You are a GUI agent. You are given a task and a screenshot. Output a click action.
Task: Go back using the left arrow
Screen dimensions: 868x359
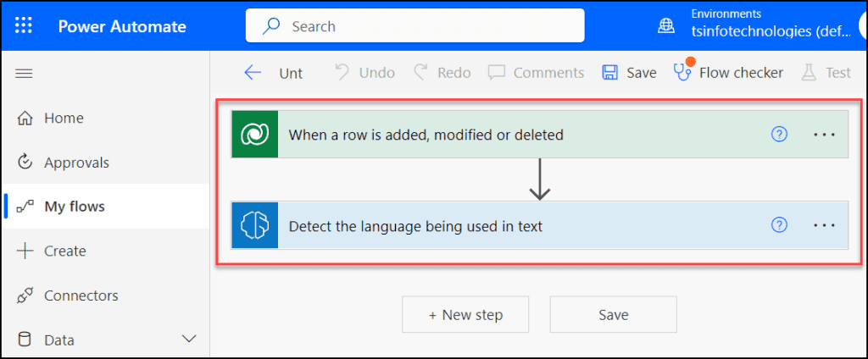[253, 73]
